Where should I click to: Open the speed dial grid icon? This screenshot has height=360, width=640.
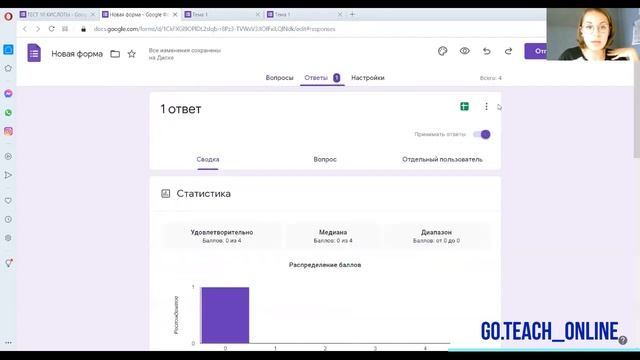(x=65, y=29)
